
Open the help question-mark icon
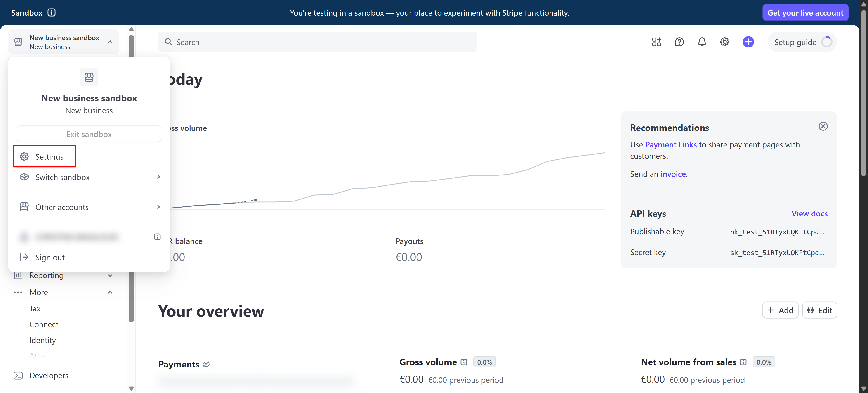(679, 42)
